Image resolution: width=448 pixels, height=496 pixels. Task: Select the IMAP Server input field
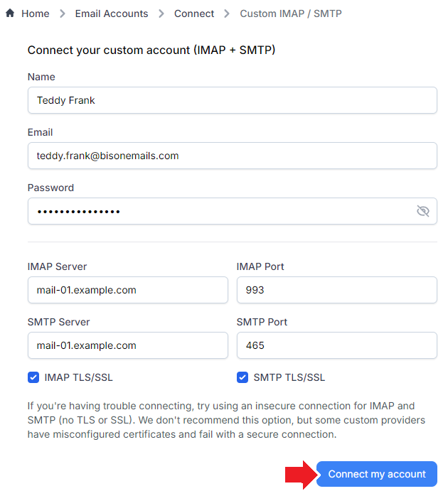tap(128, 290)
